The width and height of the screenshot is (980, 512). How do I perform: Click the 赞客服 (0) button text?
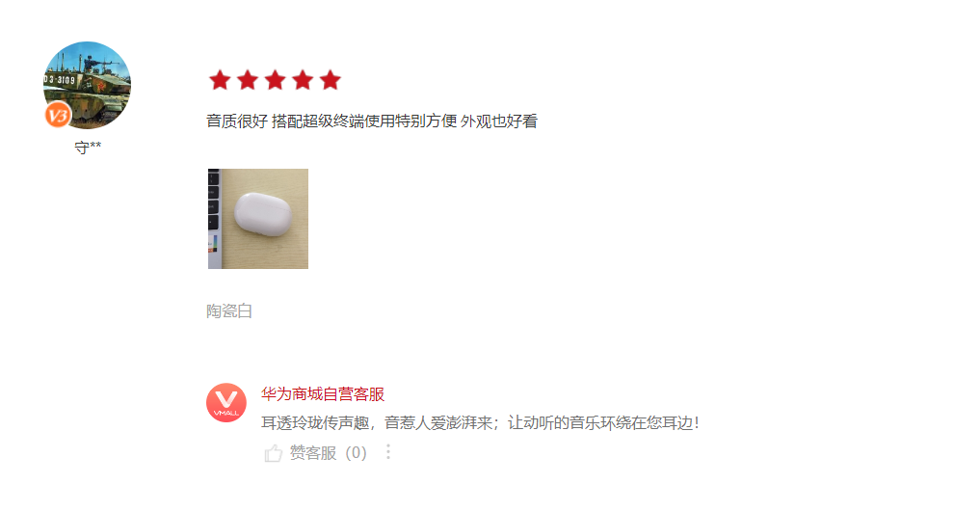click(329, 452)
